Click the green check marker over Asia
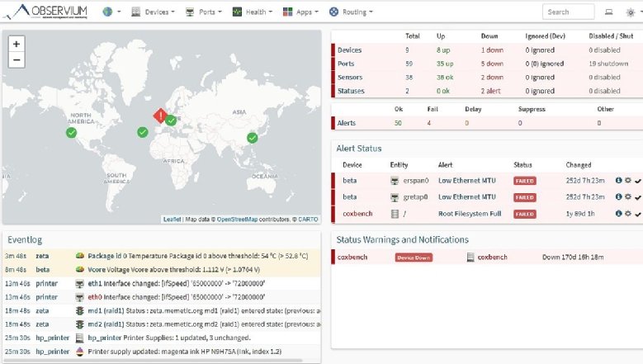Image resolution: width=643 pixels, height=364 pixels. coord(253,138)
